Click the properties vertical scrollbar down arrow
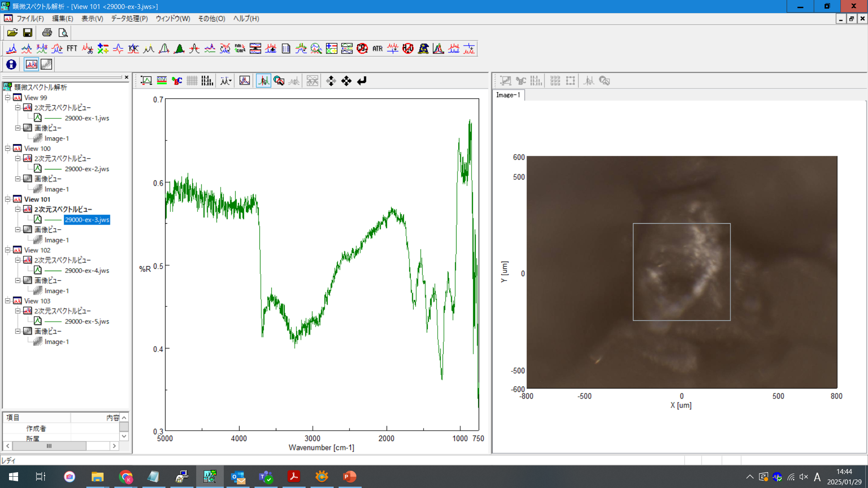Viewport: 868px width, 488px height. point(124,436)
